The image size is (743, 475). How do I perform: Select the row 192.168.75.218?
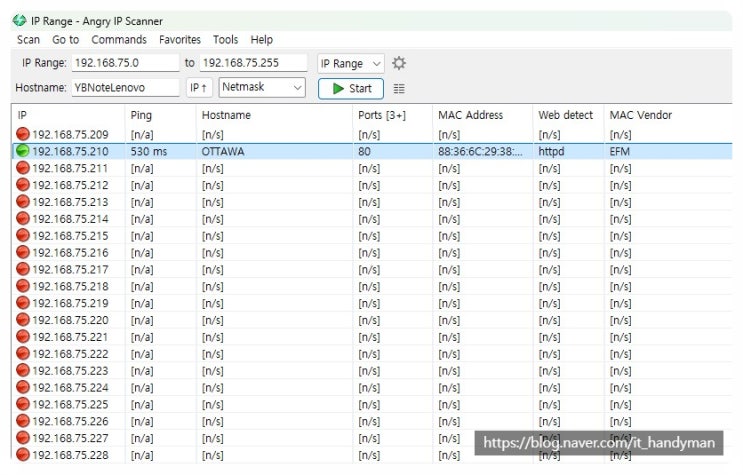(372, 286)
